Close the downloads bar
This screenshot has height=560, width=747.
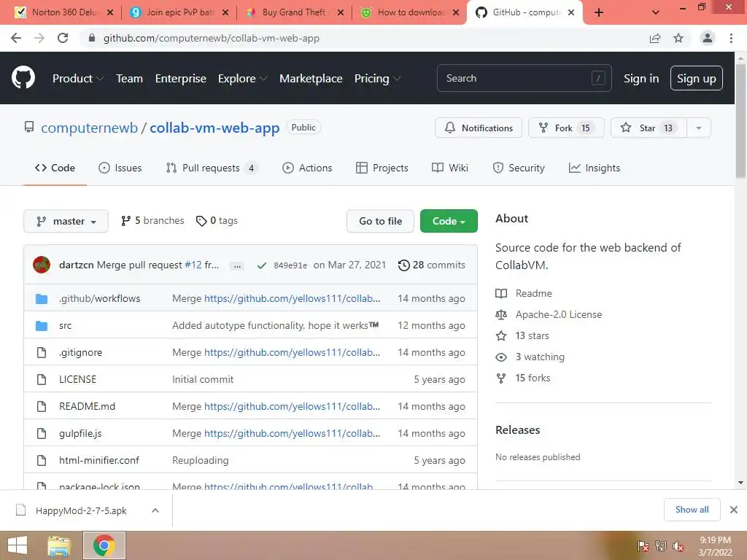click(x=734, y=510)
